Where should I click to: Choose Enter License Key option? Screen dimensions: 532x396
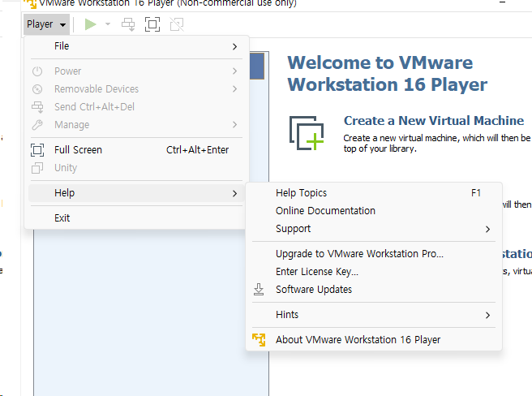[x=374, y=272]
